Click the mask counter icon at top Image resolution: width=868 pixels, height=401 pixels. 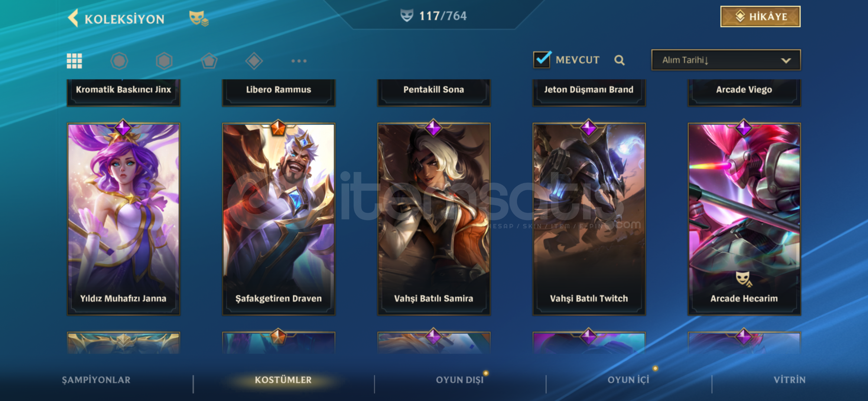coord(407,16)
